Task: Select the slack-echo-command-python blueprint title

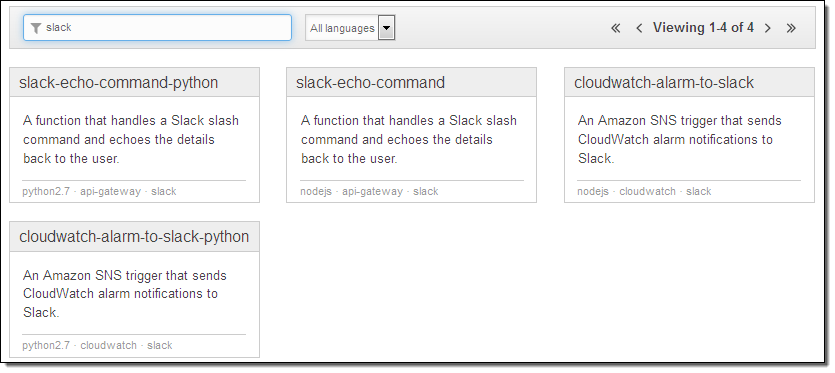Action: (119, 83)
